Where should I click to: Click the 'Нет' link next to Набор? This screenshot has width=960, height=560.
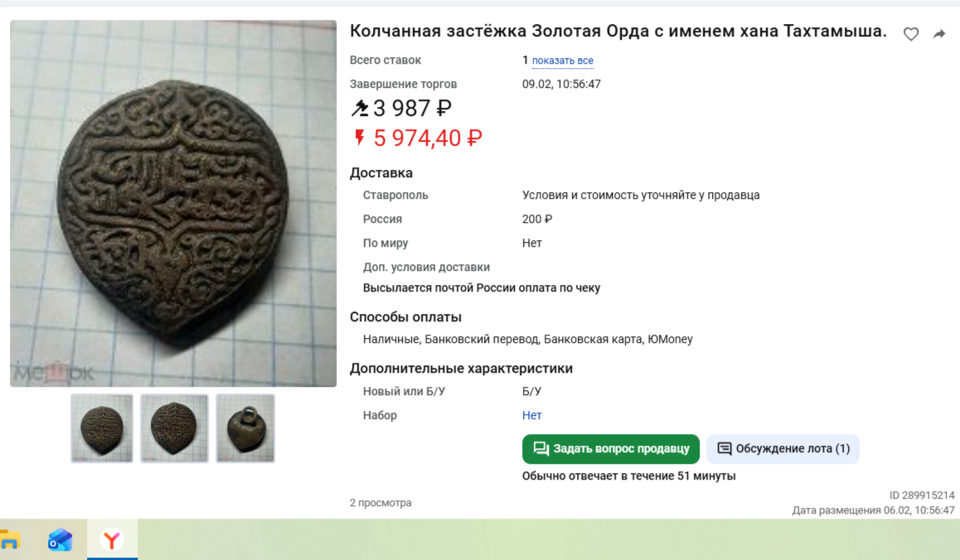[531, 415]
